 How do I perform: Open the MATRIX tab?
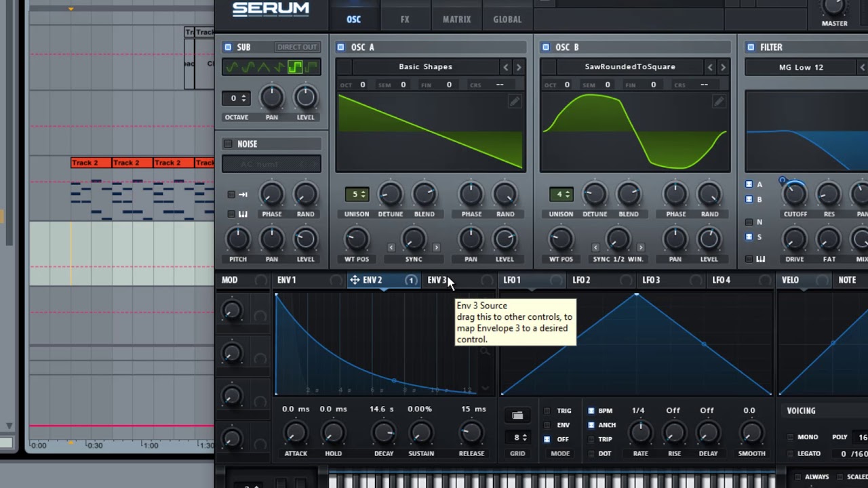tap(456, 19)
